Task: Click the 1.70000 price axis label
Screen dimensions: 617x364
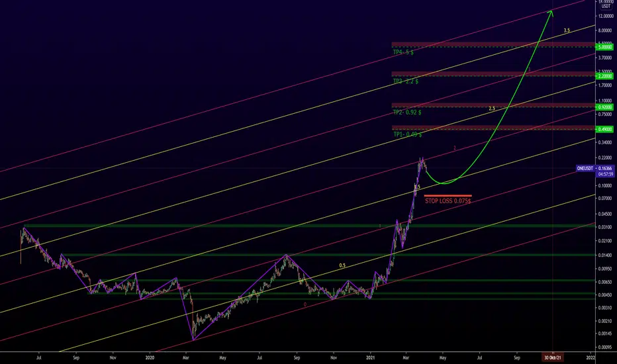Action: (606, 85)
